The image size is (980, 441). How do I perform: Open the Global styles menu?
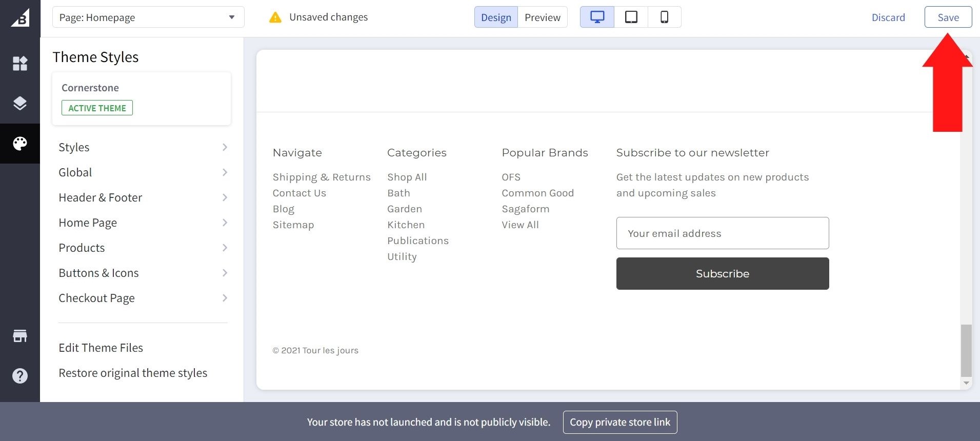[142, 172]
